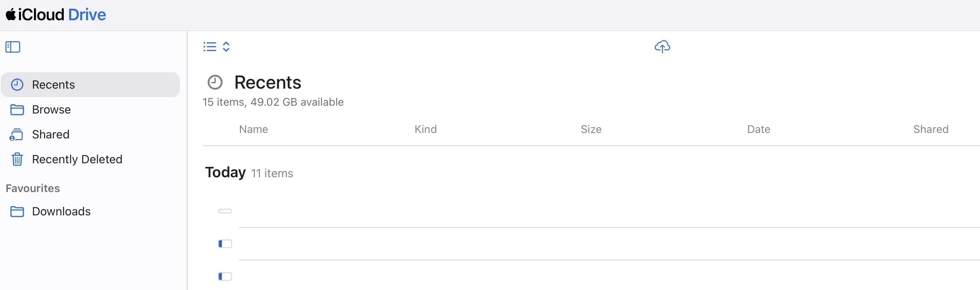The image size is (980, 290).
Task: Click the Apple logo in the header
Action: pyautogui.click(x=11, y=14)
